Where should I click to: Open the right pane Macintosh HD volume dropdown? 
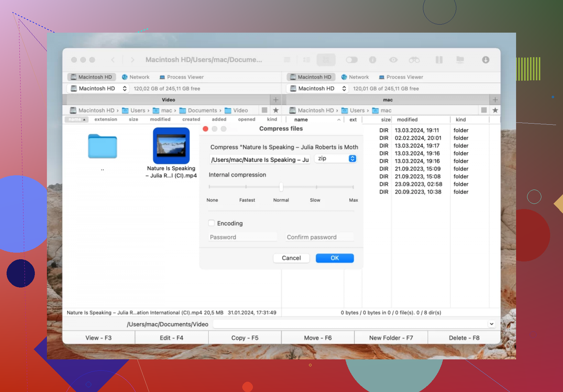318,88
